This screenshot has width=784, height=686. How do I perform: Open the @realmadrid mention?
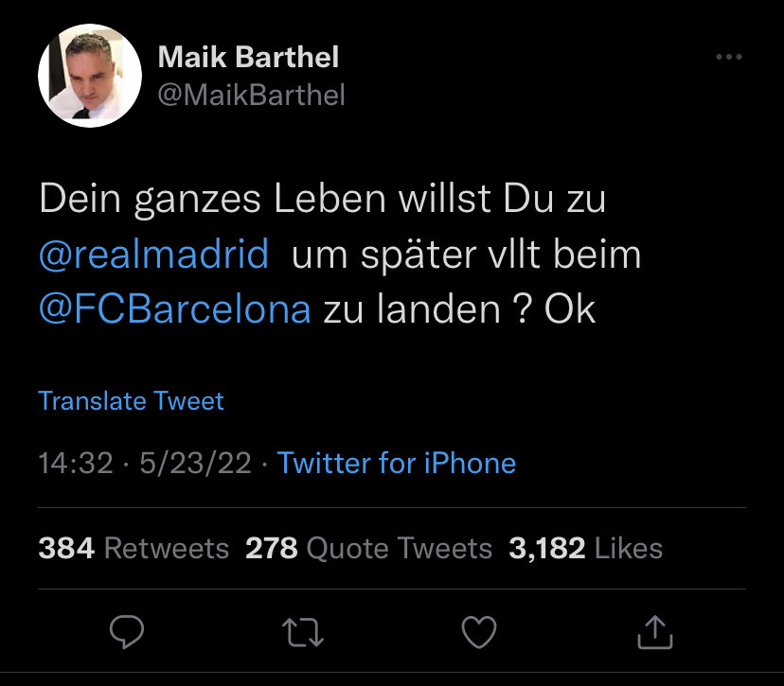[x=153, y=255]
